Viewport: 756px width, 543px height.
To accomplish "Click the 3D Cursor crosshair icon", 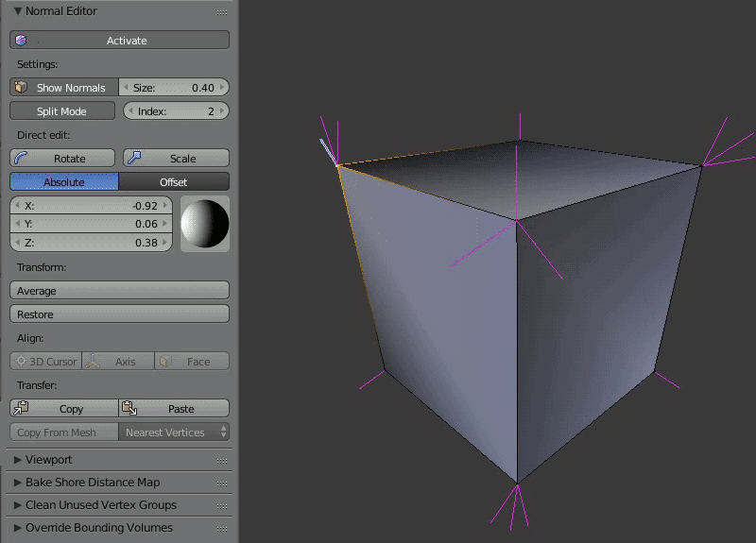I will point(21,361).
